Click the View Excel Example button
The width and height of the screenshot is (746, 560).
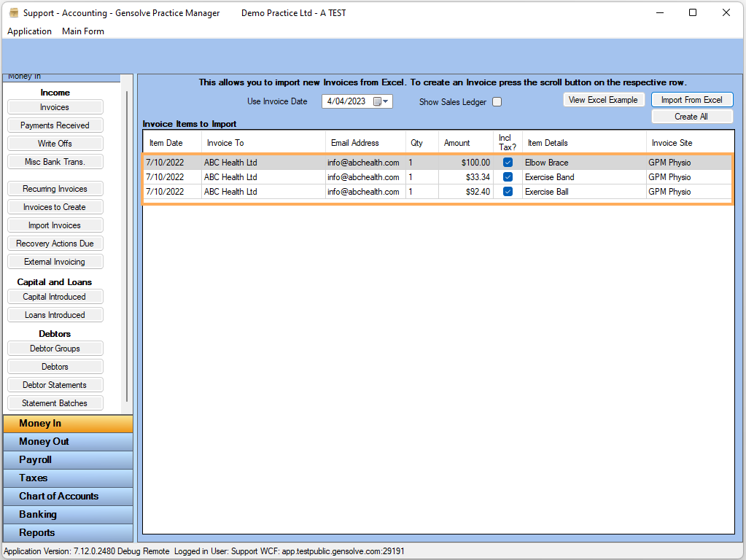coord(604,99)
